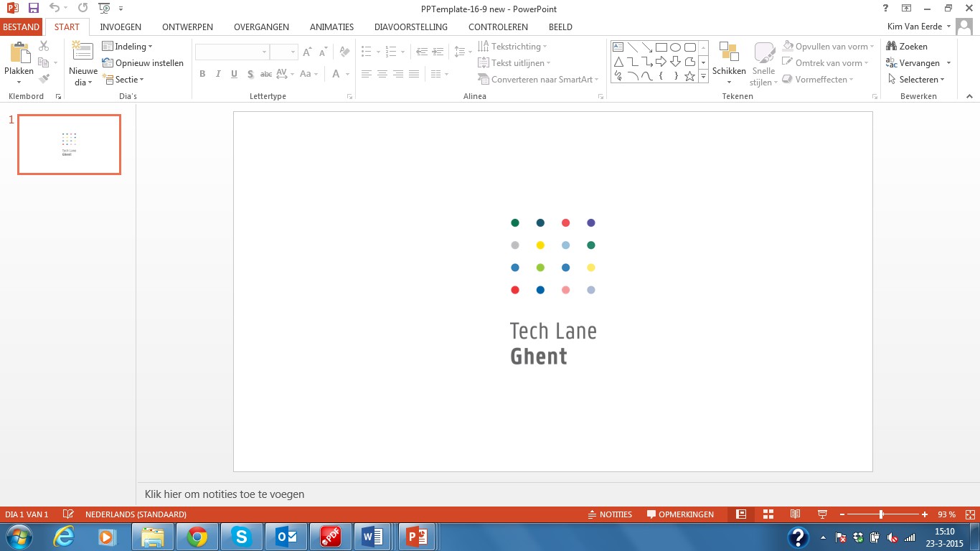Screen dimensions: 980x551
Task: Click Zoeken find button
Action: [x=907, y=47]
